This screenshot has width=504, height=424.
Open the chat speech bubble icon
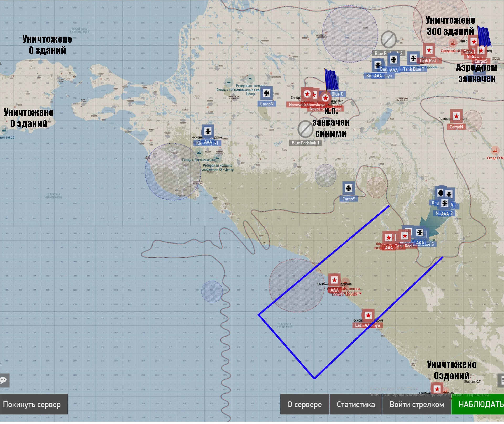click(x=4, y=381)
